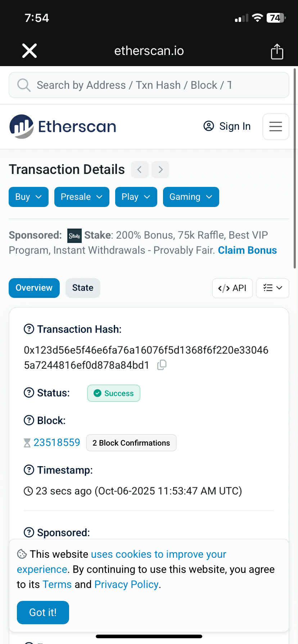
Task: Expand the Presale dropdown
Action: (82, 197)
